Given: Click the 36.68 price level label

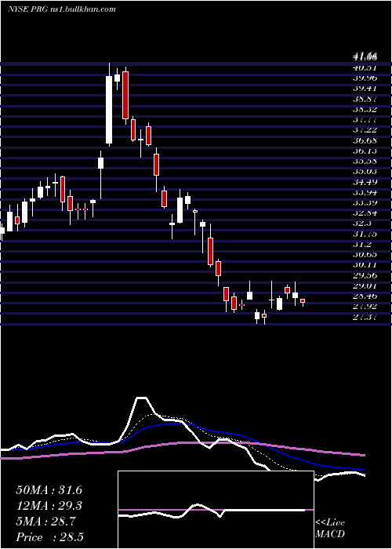Looking at the screenshot, I should (x=364, y=140).
